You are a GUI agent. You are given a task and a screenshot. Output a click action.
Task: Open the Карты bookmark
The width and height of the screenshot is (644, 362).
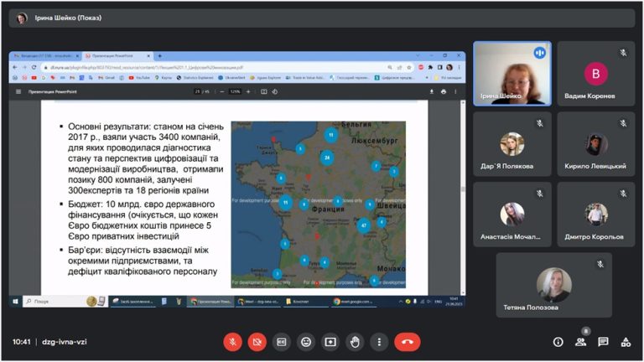(x=164, y=78)
